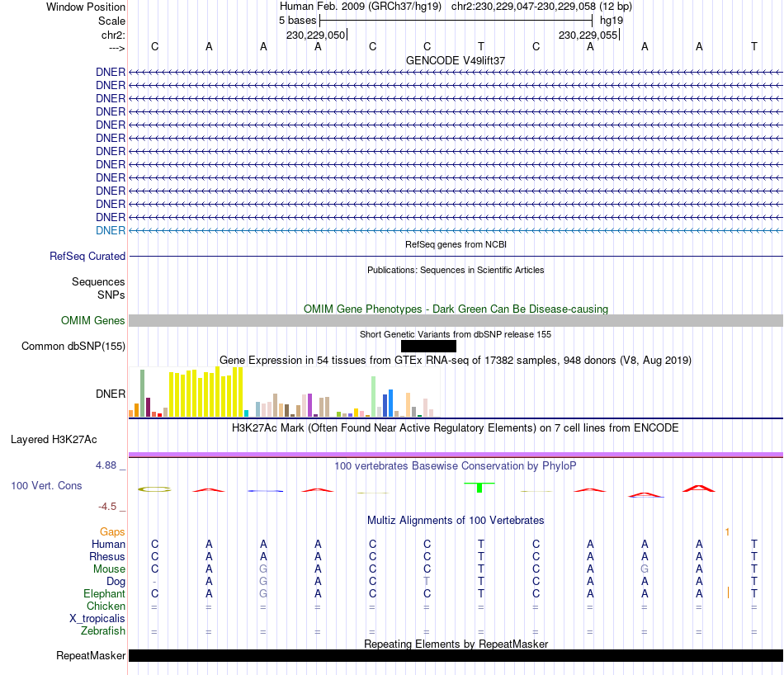Click the hg19 label beside scale bar
The height and width of the screenshot is (675, 784).
coord(612,21)
